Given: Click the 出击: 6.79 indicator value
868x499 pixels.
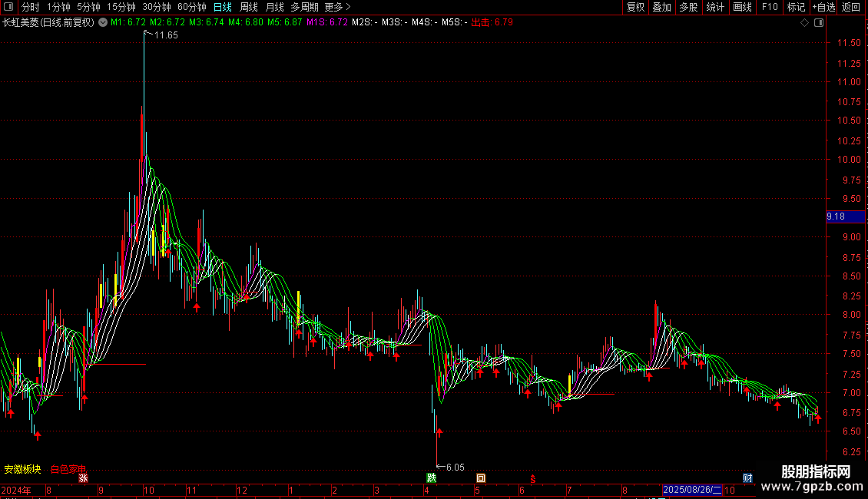Looking at the screenshot, I should (492, 22).
